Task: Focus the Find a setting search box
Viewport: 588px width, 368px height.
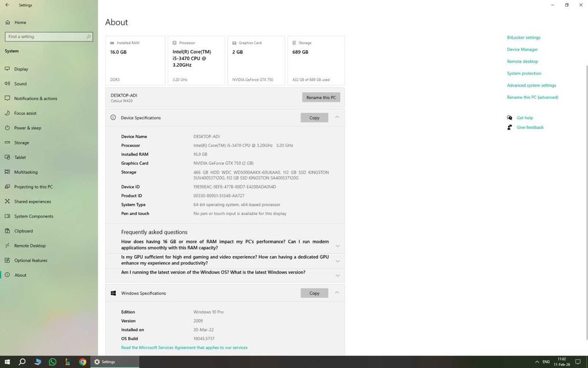Action: pyautogui.click(x=49, y=37)
